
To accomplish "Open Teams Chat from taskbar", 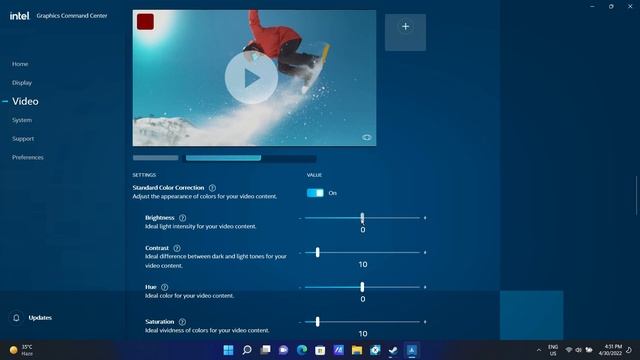I will click(x=283, y=350).
